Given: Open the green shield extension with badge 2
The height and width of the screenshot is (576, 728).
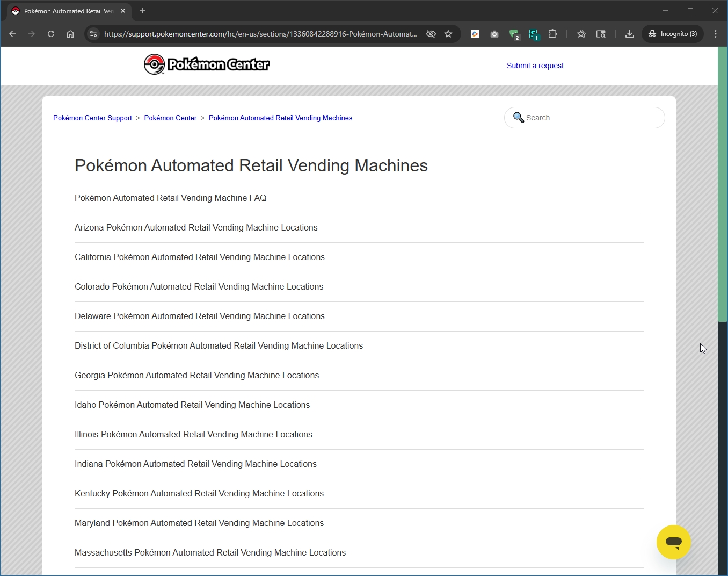Looking at the screenshot, I should pos(514,34).
